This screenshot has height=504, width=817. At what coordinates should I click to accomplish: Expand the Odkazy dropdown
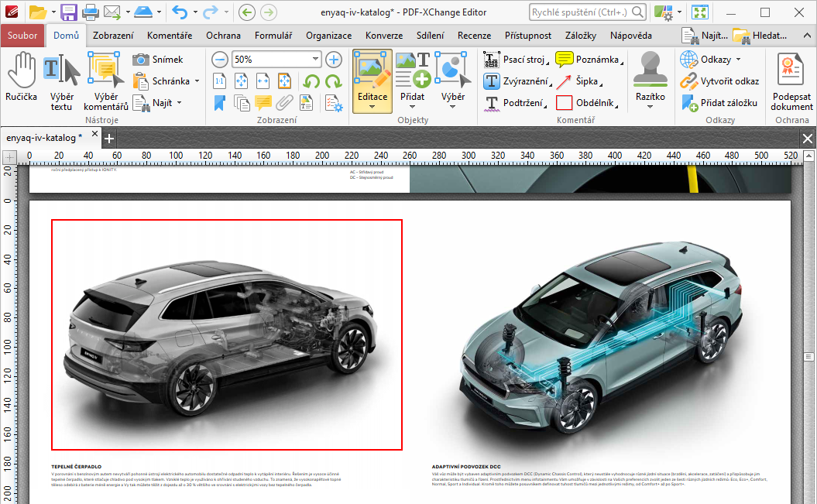(x=738, y=60)
